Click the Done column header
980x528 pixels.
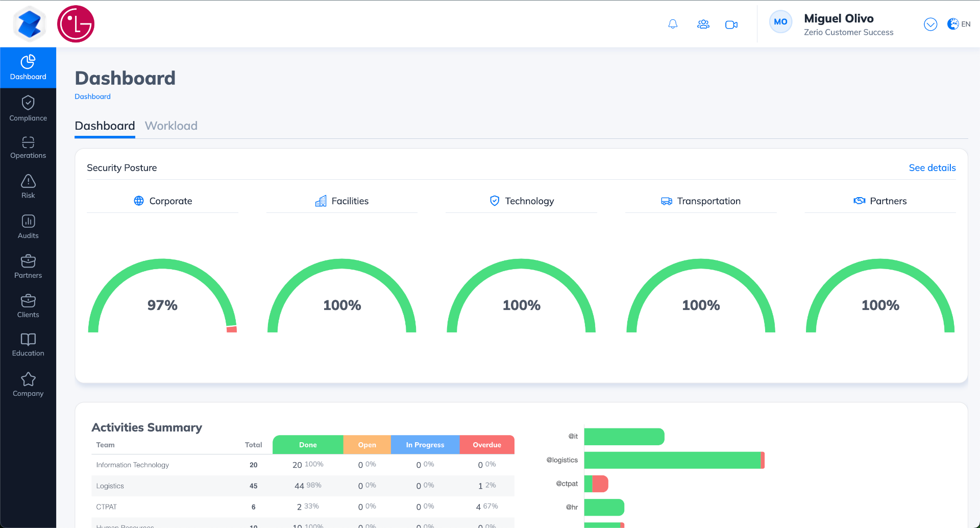[x=308, y=445]
